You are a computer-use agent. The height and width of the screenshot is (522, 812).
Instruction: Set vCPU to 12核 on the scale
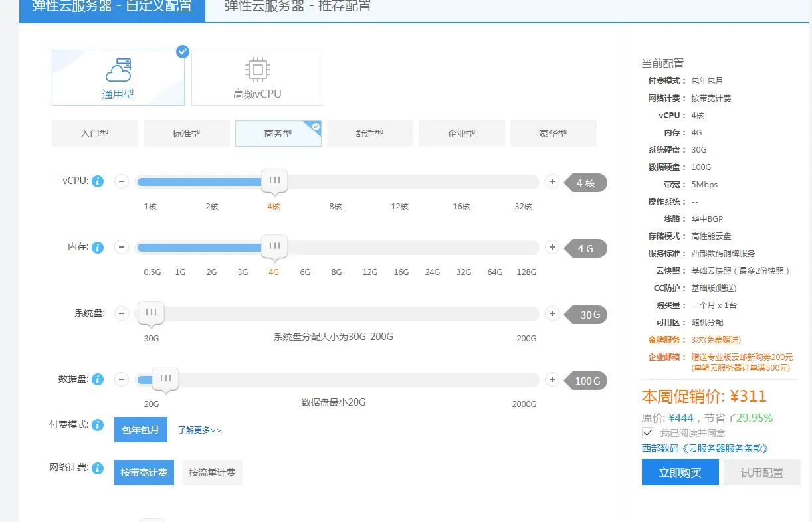pos(400,207)
